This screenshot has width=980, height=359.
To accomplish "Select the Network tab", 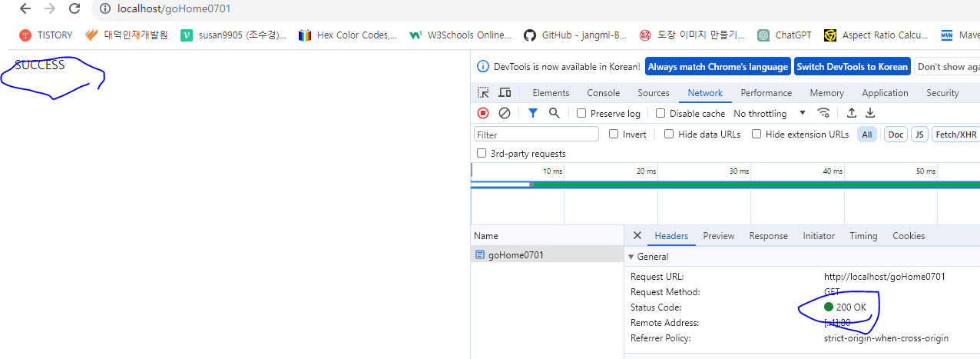I will (705, 93).
